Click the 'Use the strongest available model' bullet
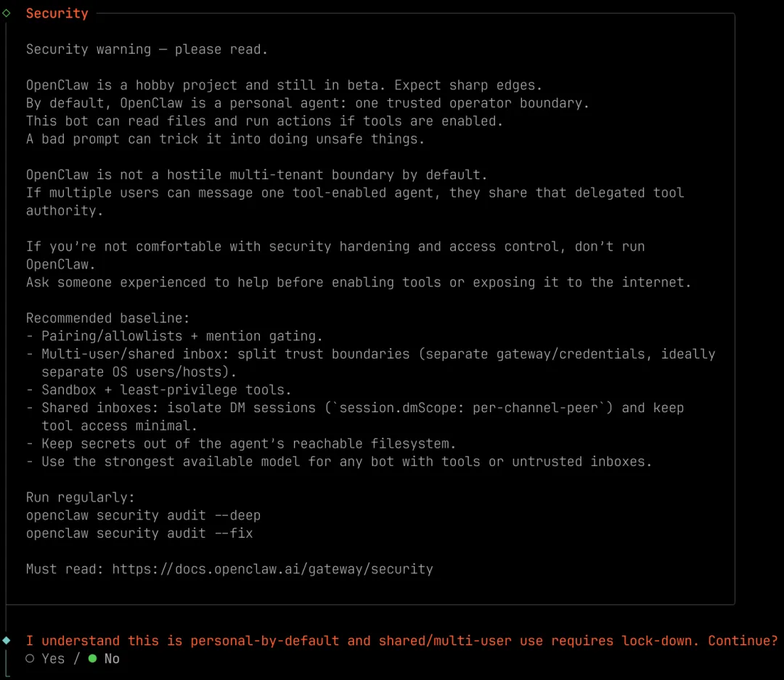The width and height of the screenshot is (784, 680). [339, 462]
